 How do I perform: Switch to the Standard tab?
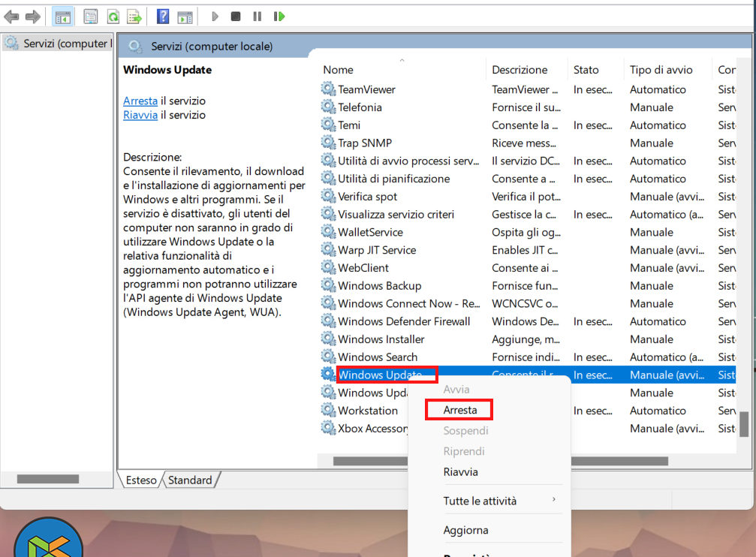[189, 480]
